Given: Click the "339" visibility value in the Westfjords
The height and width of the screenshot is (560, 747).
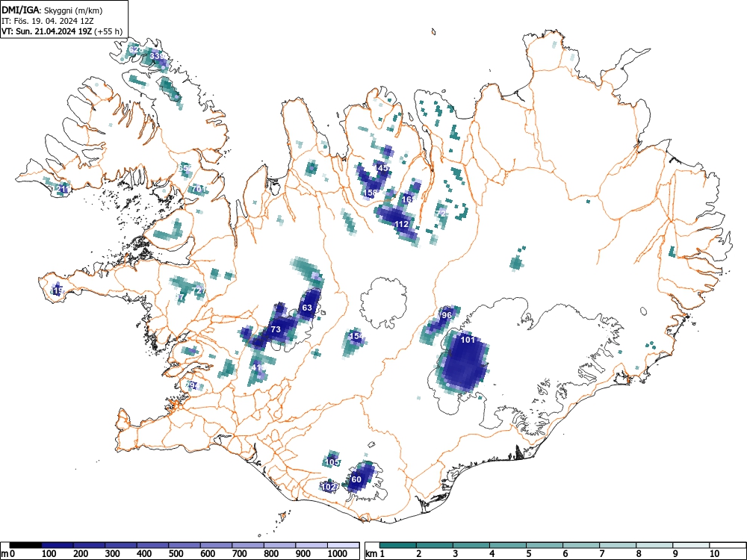Looking at the screenshot, I should (158, 56).
